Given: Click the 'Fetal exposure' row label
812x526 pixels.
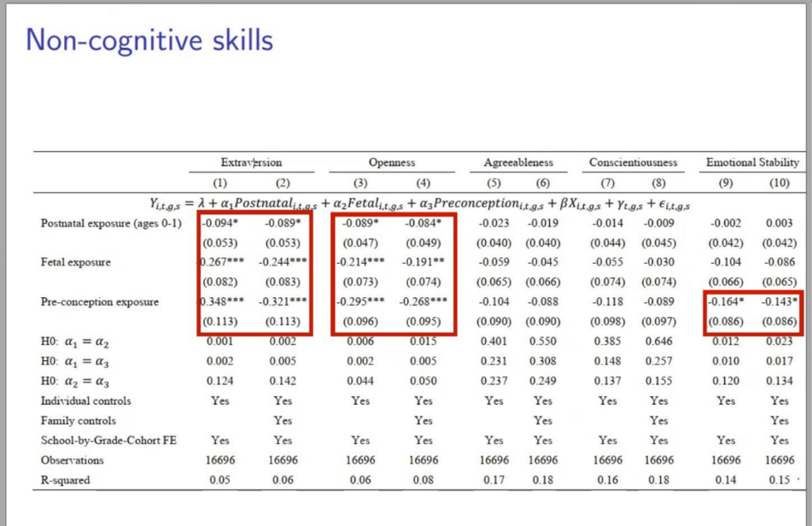Looking at the screenshot, I should coord(76,262).
